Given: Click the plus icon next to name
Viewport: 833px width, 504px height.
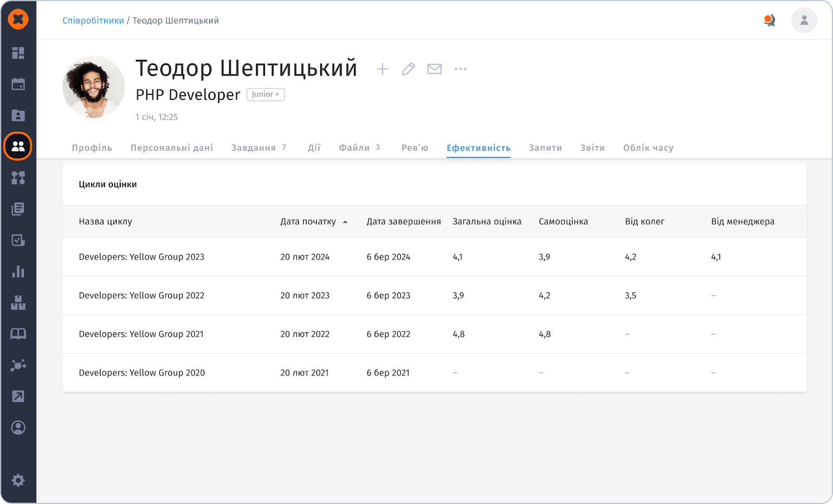Looking at the screenshot, I should point(382,69).
